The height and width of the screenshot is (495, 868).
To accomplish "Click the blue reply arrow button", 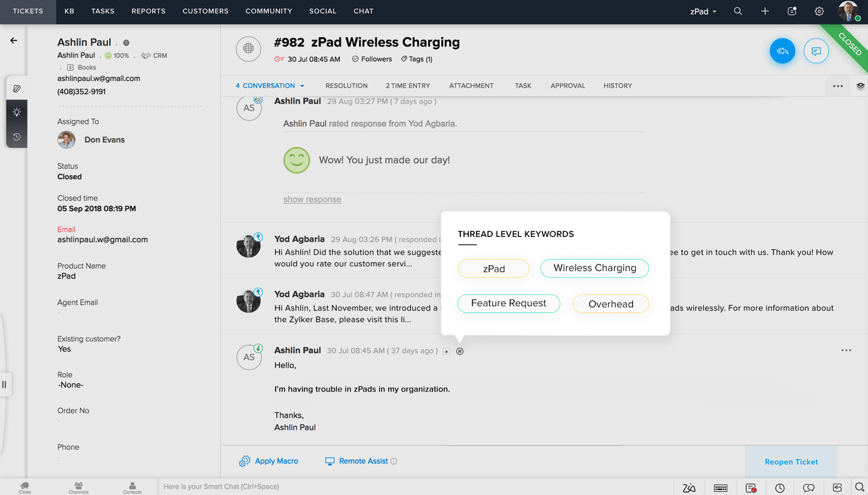I will [782, 51].
